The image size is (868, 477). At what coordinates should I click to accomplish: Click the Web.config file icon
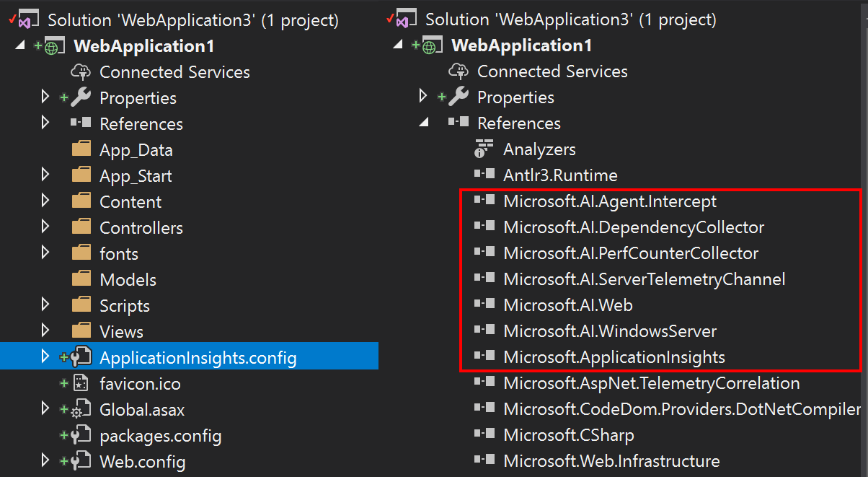coord(81,462)
